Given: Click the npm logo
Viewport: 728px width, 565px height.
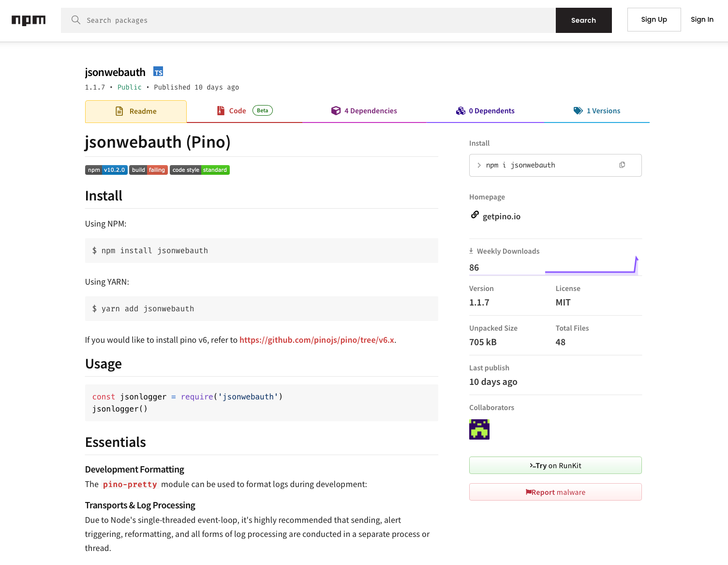Looking at the screenshot, I should click(x=29, y=20).
